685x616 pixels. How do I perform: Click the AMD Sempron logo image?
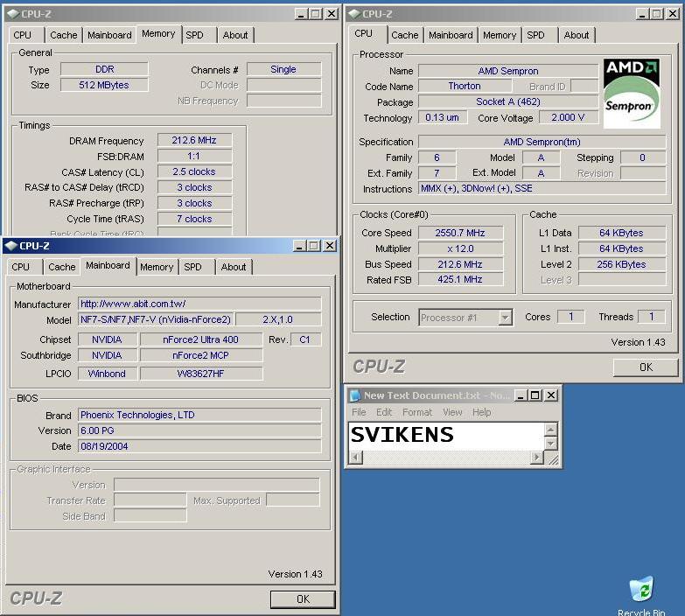pyautogui.click(x=632, y=94)
